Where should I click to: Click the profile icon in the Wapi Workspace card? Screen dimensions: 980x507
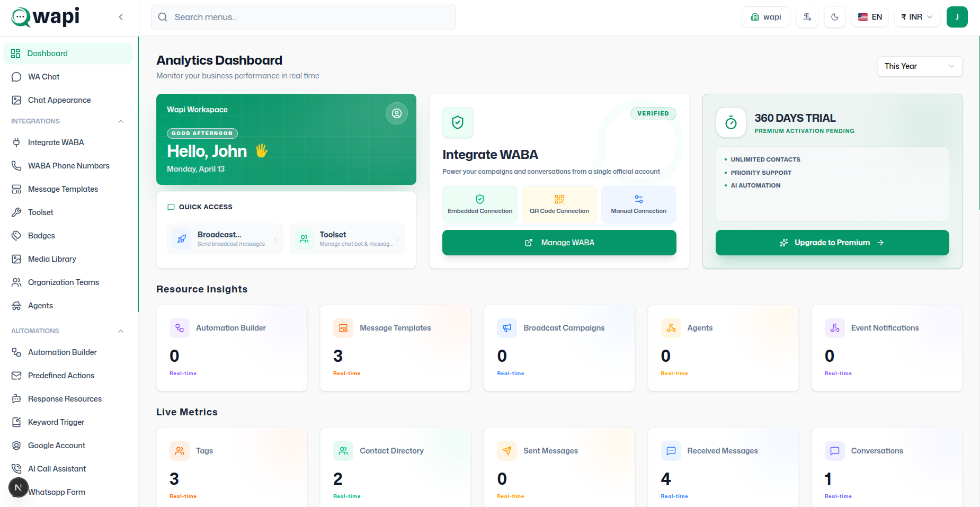(x=397, y=113)
